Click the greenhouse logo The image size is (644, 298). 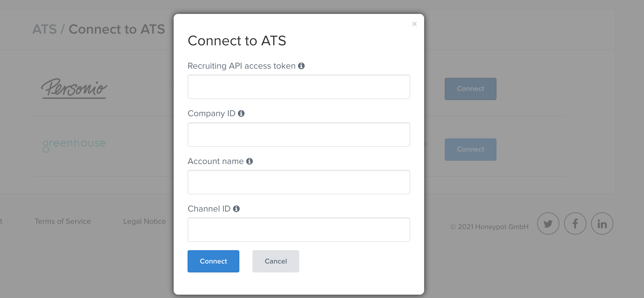pyautogui.click(x=74, y=143)
